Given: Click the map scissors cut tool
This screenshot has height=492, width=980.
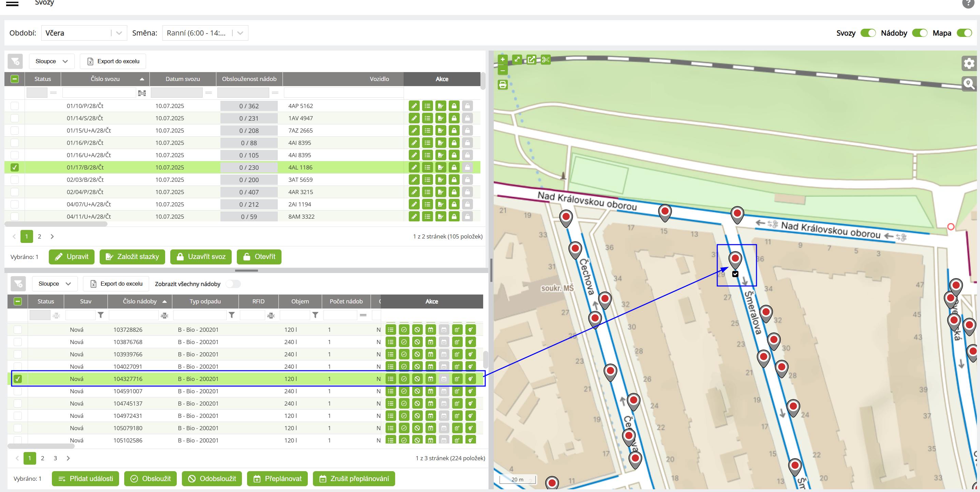Looking at the screenshot, I should point(546,59).
